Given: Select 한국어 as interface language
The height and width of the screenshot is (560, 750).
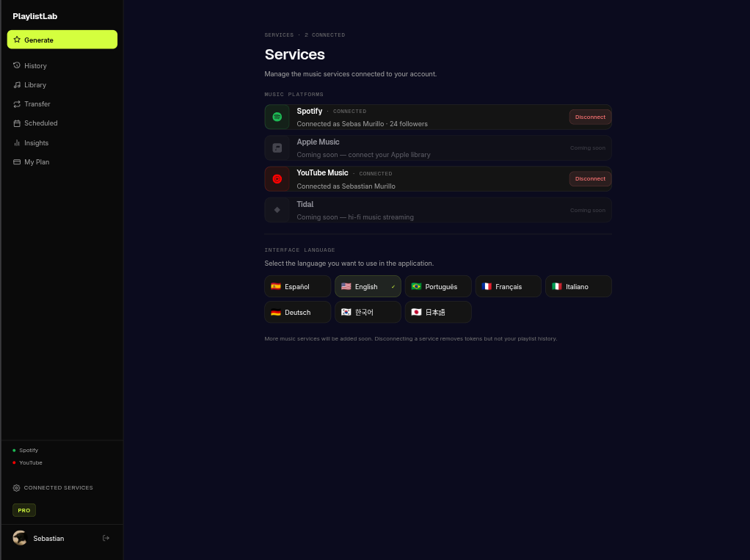Looking at the screenshot, I should pyautogui.click(x=368, y=312).
